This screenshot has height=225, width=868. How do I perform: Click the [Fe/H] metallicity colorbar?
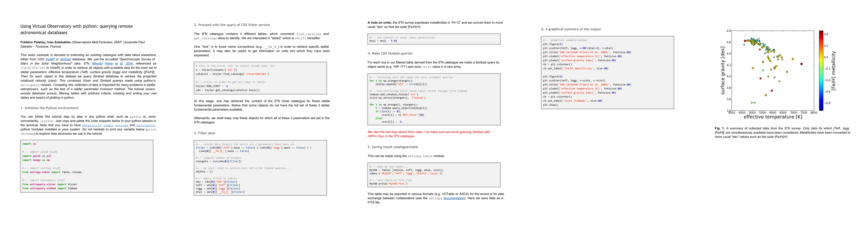pos(821,71)
